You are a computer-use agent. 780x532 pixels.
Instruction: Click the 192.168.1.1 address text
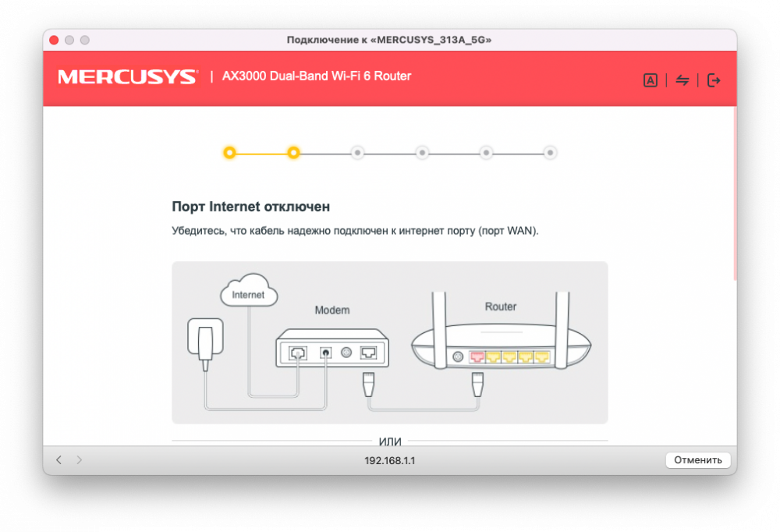coord(389,460)
